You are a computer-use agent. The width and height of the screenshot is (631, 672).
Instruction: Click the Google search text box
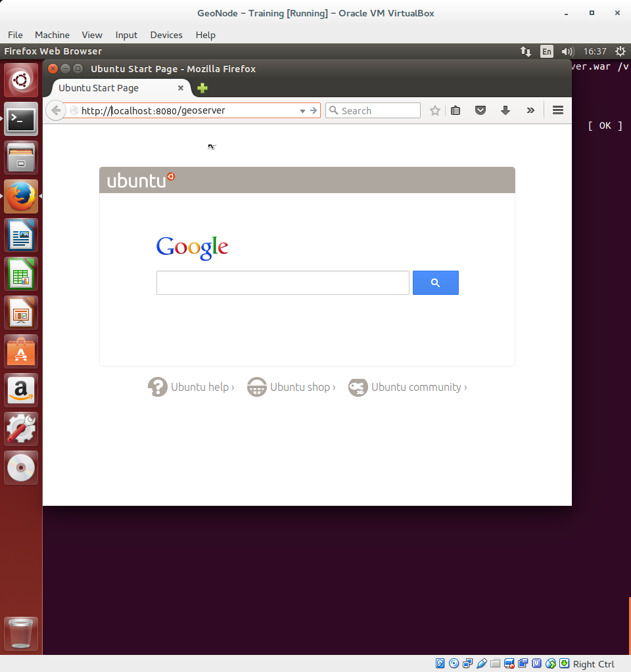(283, 283)
